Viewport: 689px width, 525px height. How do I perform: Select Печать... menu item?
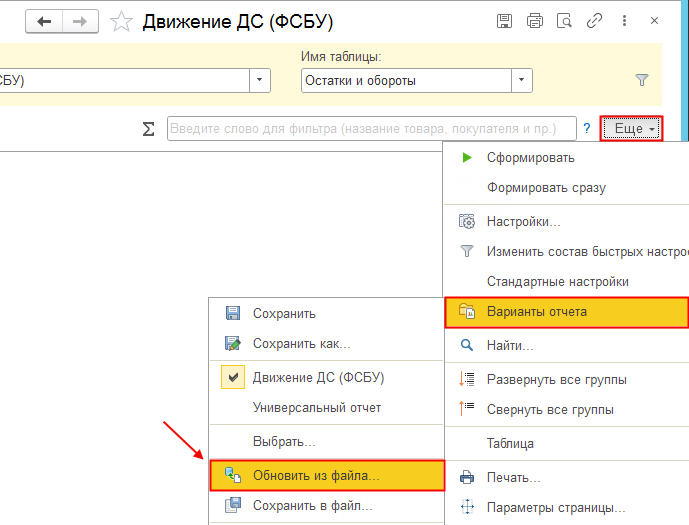566,477
